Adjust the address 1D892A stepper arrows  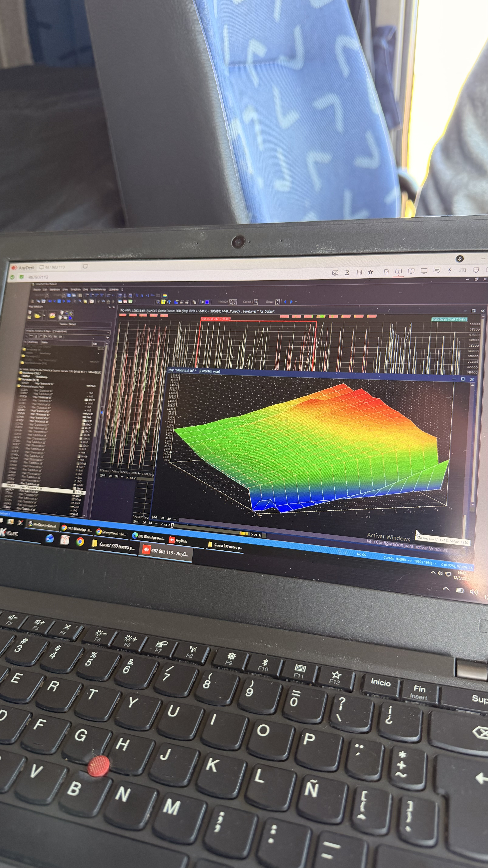[x=233, y=302]
